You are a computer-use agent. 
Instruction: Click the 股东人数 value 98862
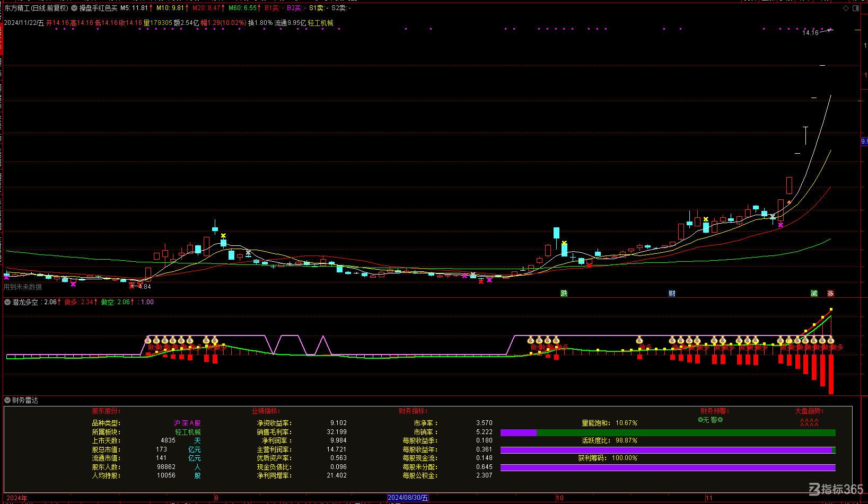(166, 467)
